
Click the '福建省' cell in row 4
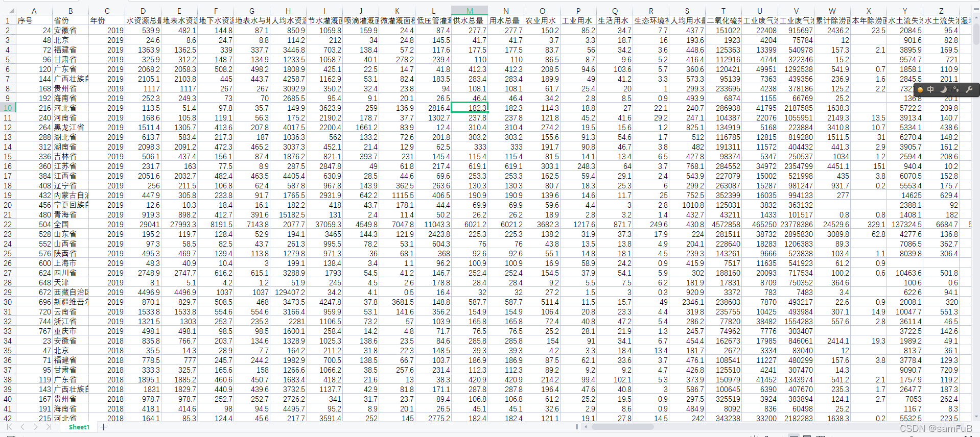pos(71,50)
